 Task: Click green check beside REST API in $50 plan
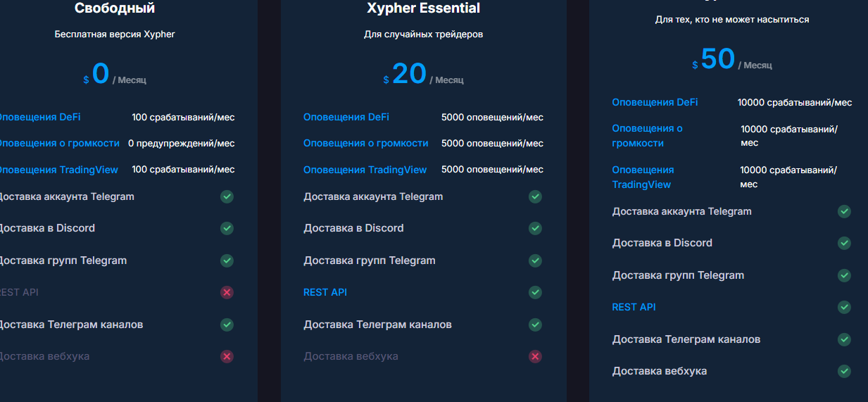(844, 307)
